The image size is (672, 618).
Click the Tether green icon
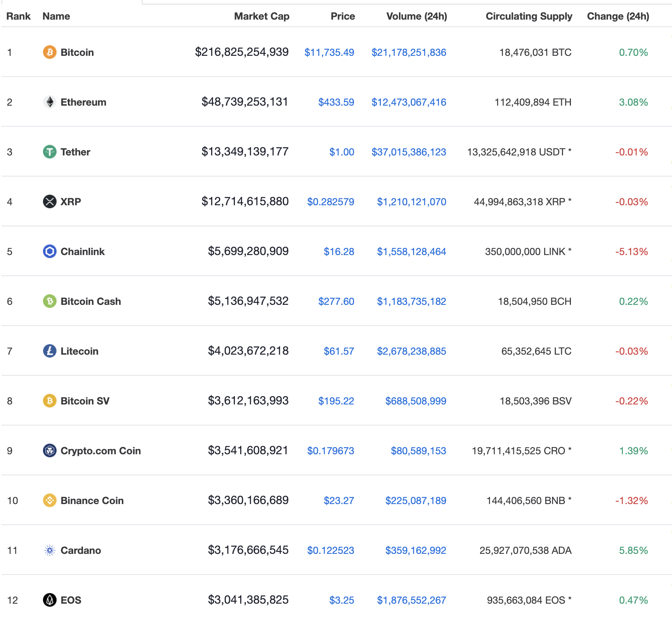(x=49, y=152)
